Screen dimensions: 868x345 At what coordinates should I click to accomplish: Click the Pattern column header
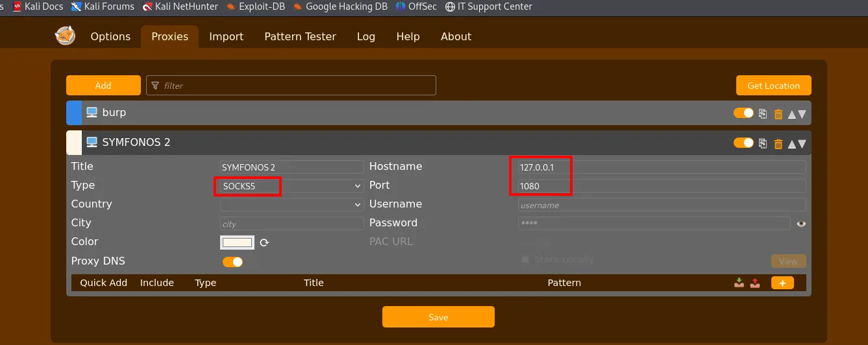coord(564,283)
